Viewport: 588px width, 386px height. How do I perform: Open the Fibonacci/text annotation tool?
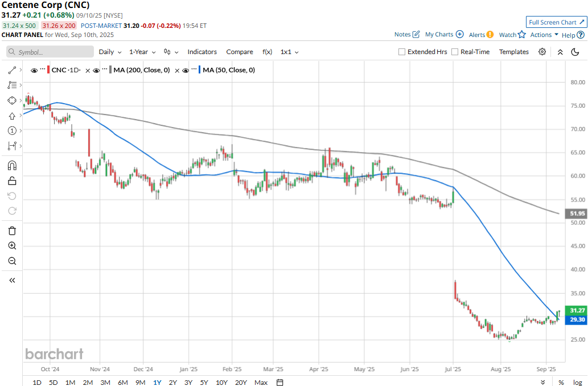tap(12, 85)
